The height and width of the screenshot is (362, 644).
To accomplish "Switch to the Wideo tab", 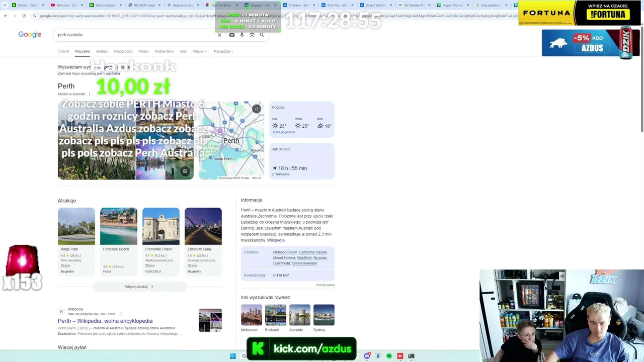I will click(x=143, y=51).
